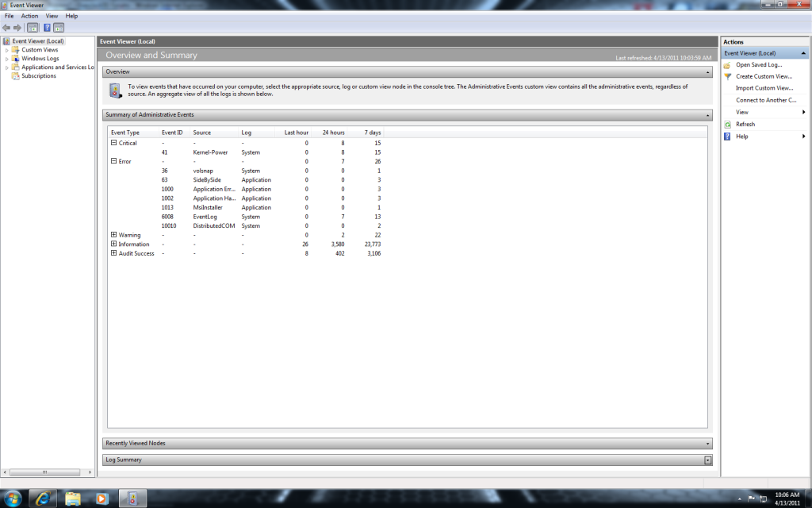This screenshot has width=812, height=508.
Task: Toggle the Show/Hide Console Tree toolbar icon
Action: [x=33, y=28]
